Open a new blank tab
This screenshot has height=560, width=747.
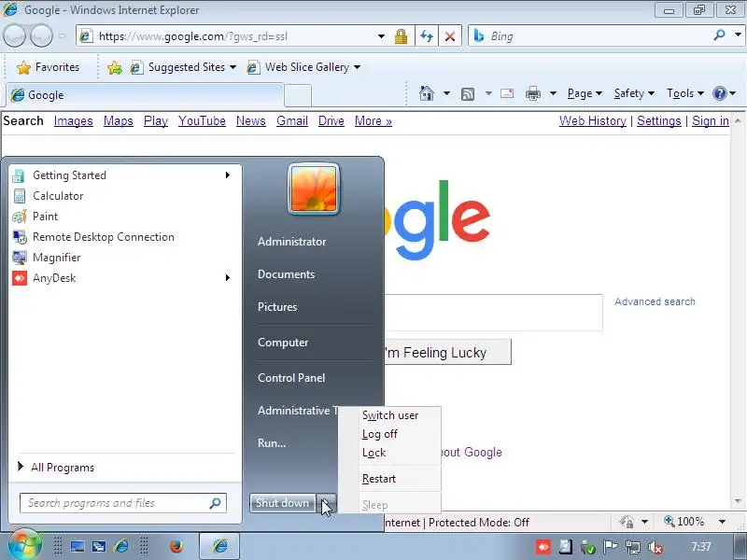pyautogui.click(x=298, y=96)
